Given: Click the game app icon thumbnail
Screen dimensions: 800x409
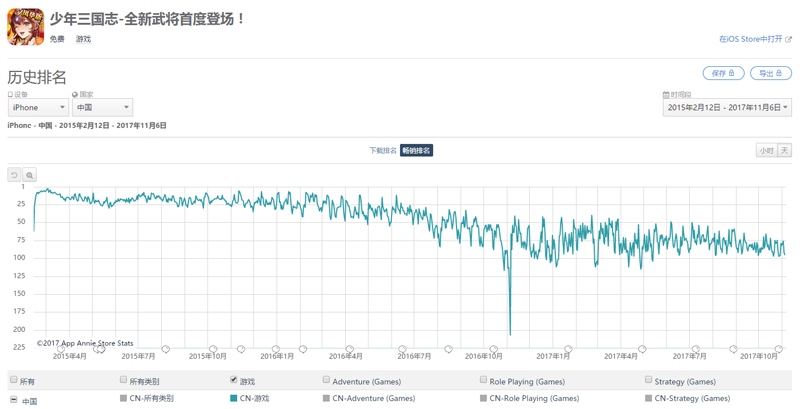Looking at the screenshot, I should click(26, 27).
